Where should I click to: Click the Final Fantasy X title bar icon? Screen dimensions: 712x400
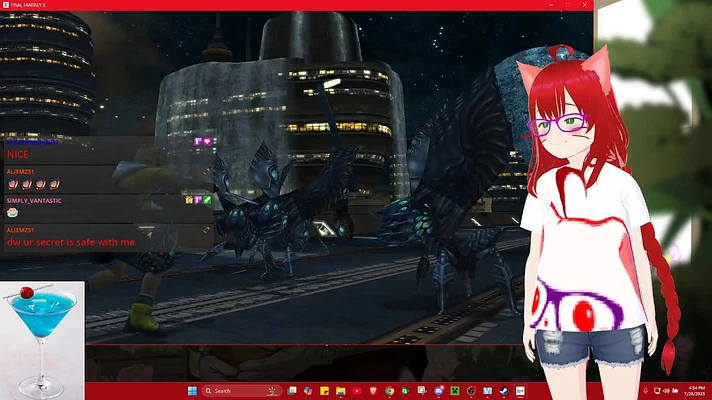tap(5, 5)
